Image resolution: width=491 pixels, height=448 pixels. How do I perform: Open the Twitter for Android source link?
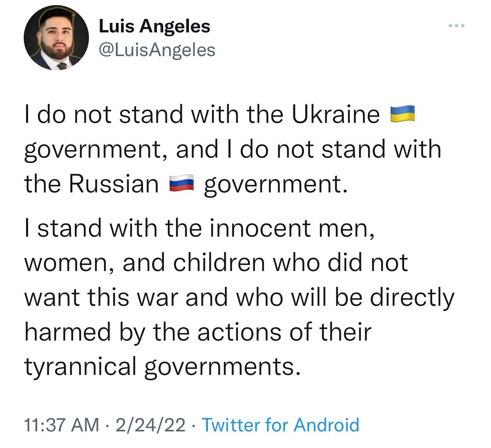[x=280, y=425]
